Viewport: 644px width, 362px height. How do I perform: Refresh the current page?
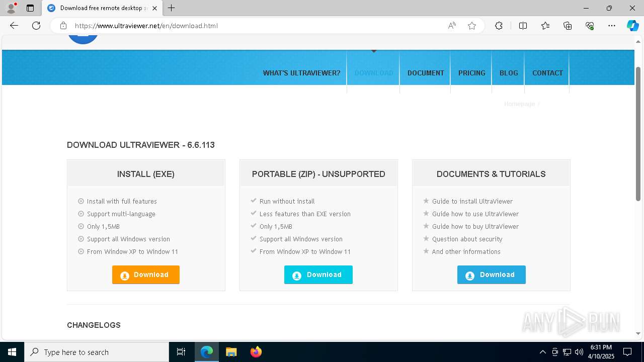pos(36,26)
